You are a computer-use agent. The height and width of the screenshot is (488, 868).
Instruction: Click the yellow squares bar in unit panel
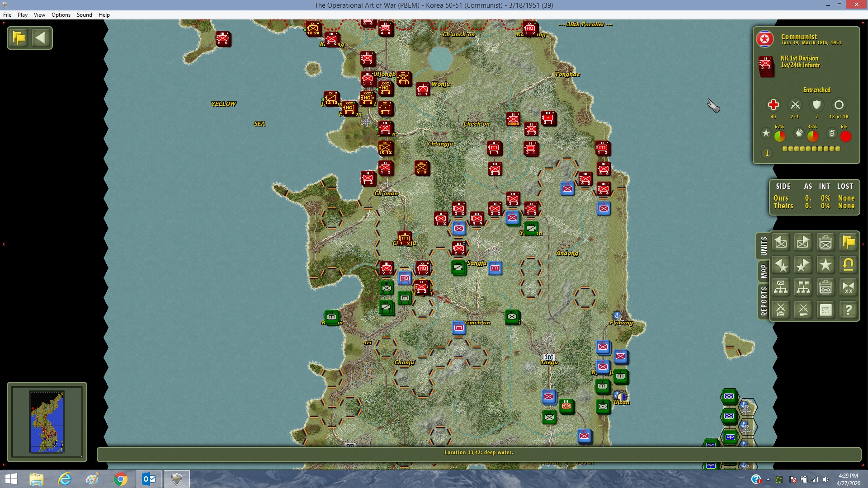(811, 149)
